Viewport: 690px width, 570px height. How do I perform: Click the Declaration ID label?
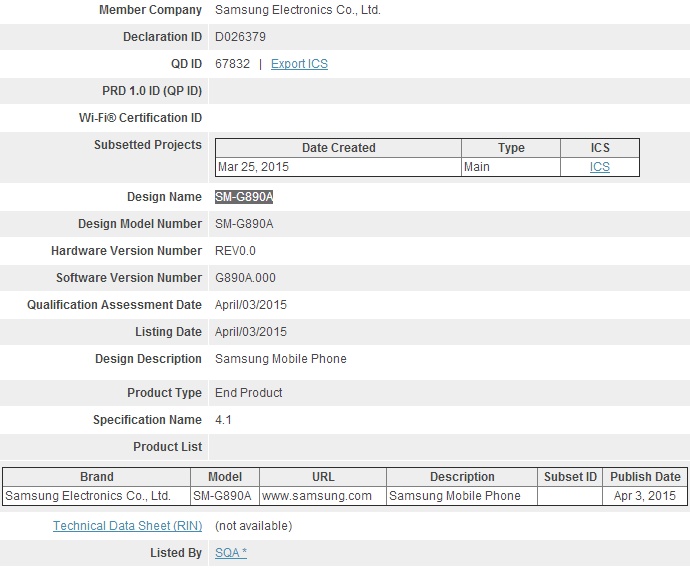(162, 37)
